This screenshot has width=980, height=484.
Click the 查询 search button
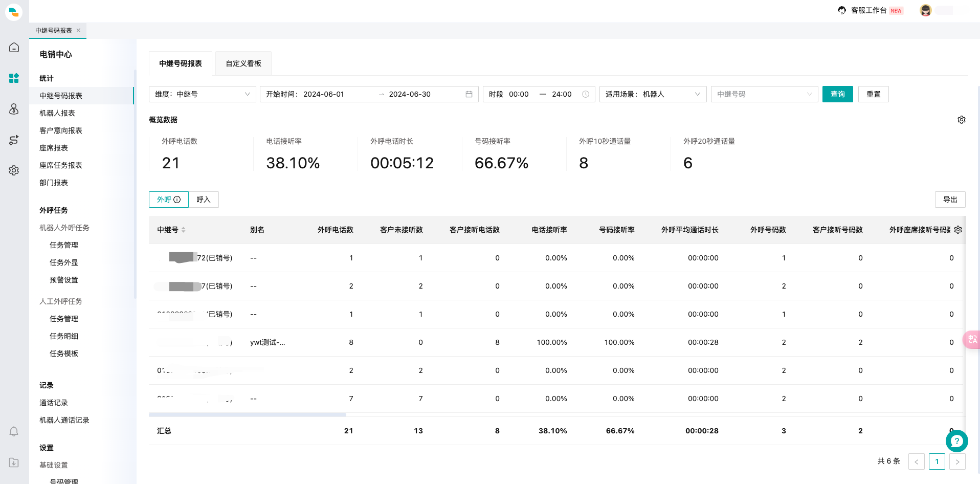click(x=838, y=94)
